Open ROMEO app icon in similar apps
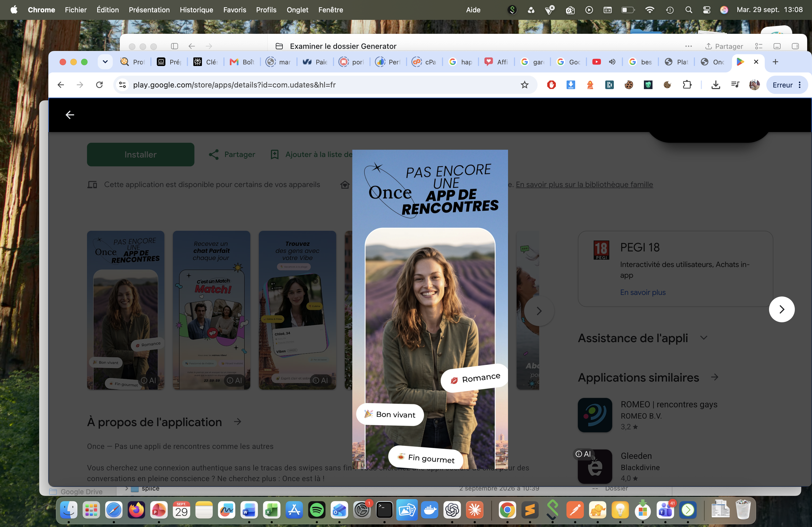 pyautogui.click(x=595, y=415)
